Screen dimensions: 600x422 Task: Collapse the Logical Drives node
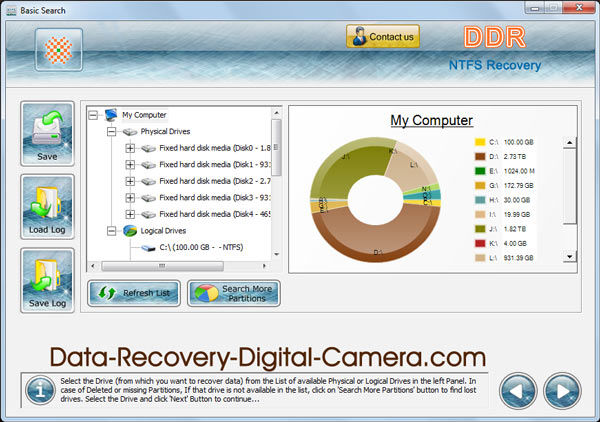[111, 231]
